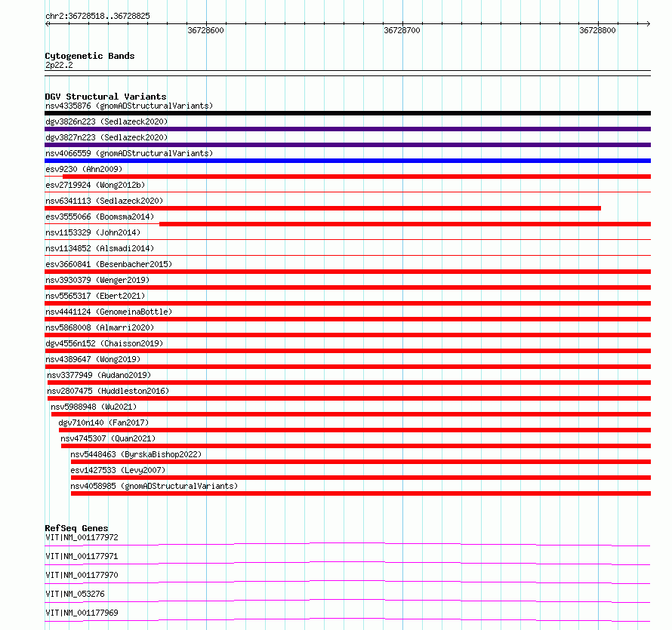The height and width of the screenshot is (630, 672).
Task: Click the purple bar under dgv3826n223
Action: pyautogui.click(x=347, y=129)
